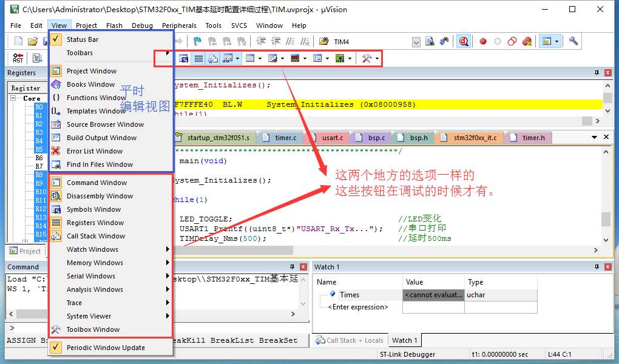Click the Memory Windows toolbar icon
619x364 pixels.
pos(250,58)
